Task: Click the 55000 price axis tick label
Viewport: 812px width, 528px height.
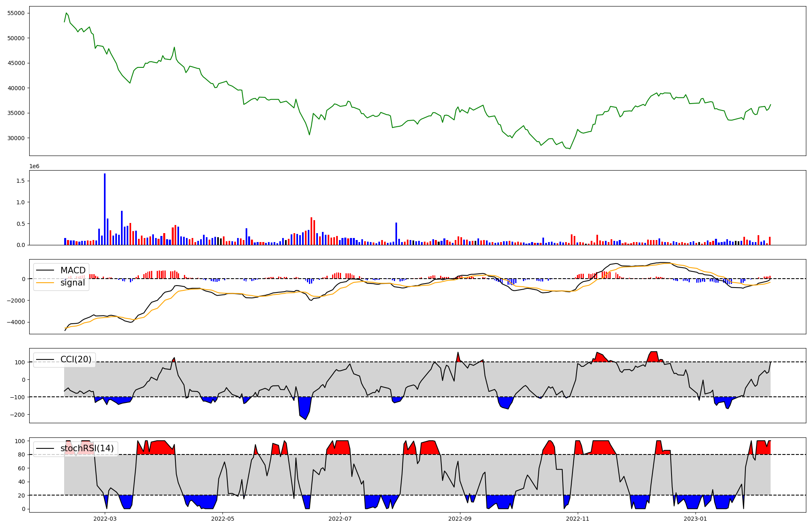Action: 16,13
